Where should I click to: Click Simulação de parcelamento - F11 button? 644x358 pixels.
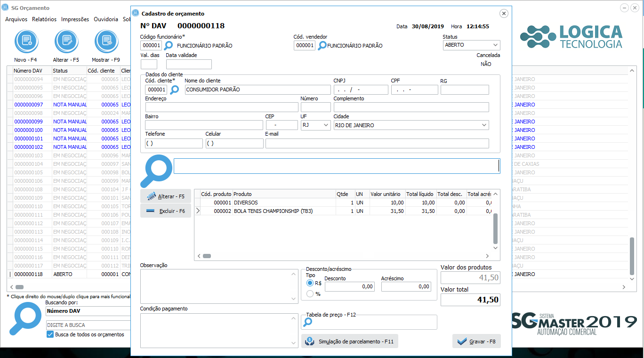pos(350,342)
